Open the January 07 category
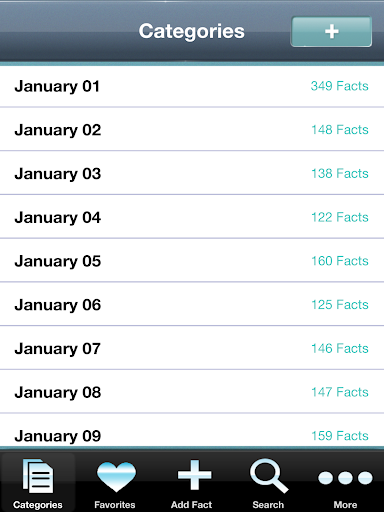The image size is (384, 512). click(192, 348)
